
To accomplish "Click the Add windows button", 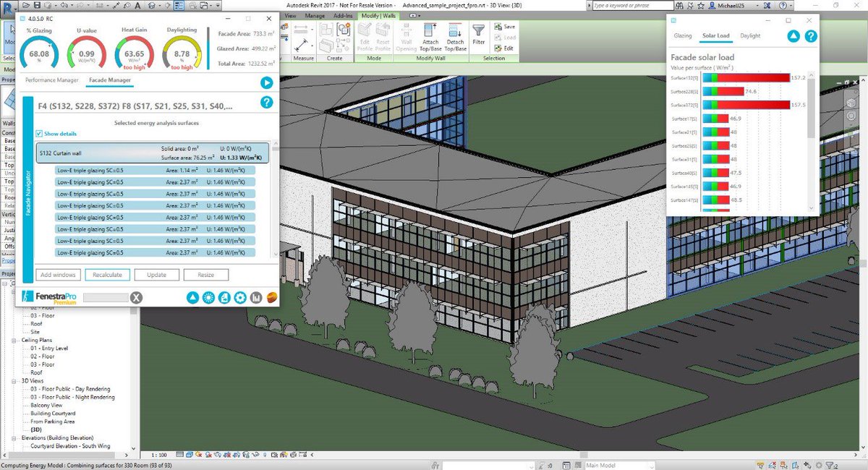I will pos(58,275).
